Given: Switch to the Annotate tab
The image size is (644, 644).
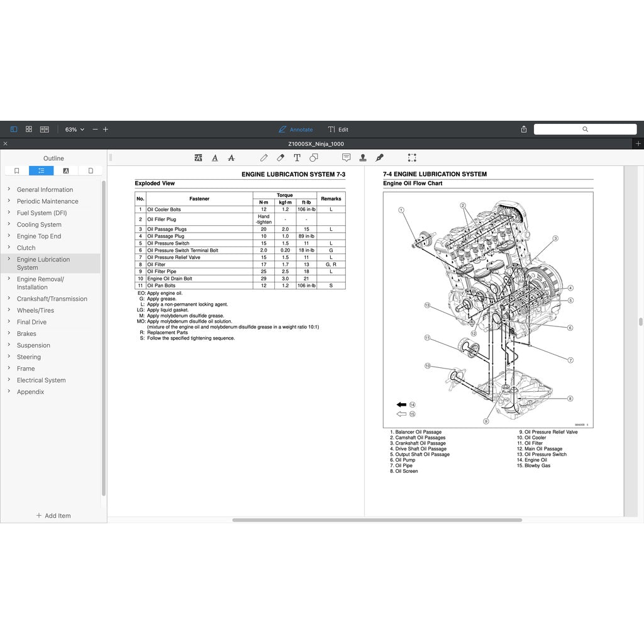Looking at the screenshot, I should pyautogui.click(x=296, y=130).
